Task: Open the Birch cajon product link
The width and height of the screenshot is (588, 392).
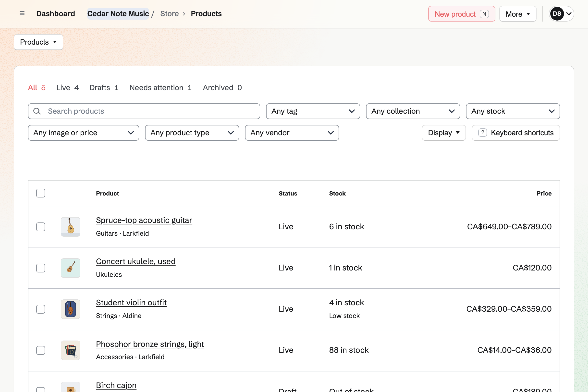Action: click(x=116, y=385)
